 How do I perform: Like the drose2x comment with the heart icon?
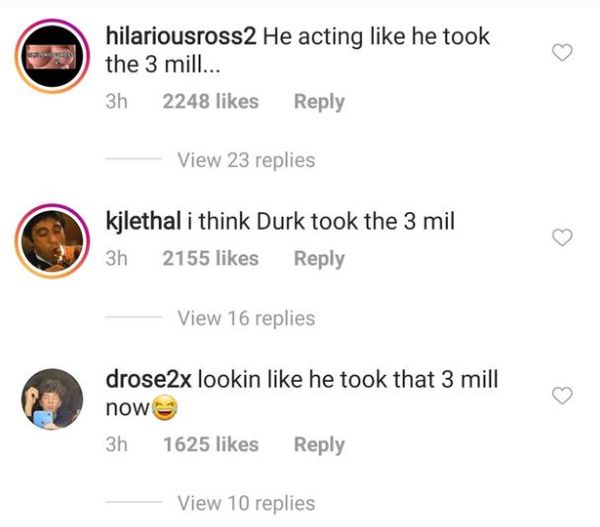[562, 395]
